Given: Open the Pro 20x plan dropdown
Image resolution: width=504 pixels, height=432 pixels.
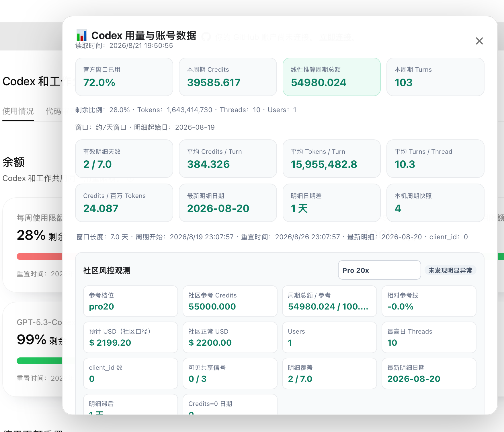Looking at the screenshot, I should pos(379,270).
